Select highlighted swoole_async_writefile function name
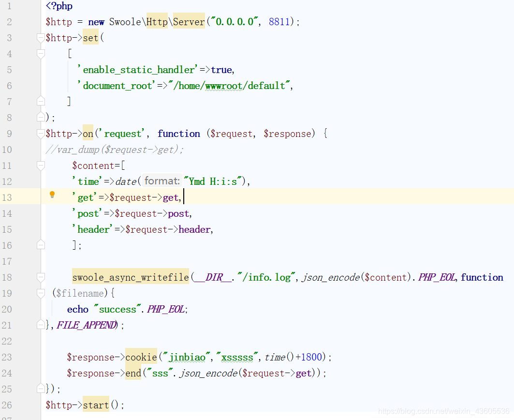514x420 pixels. (x=130, y=277)
